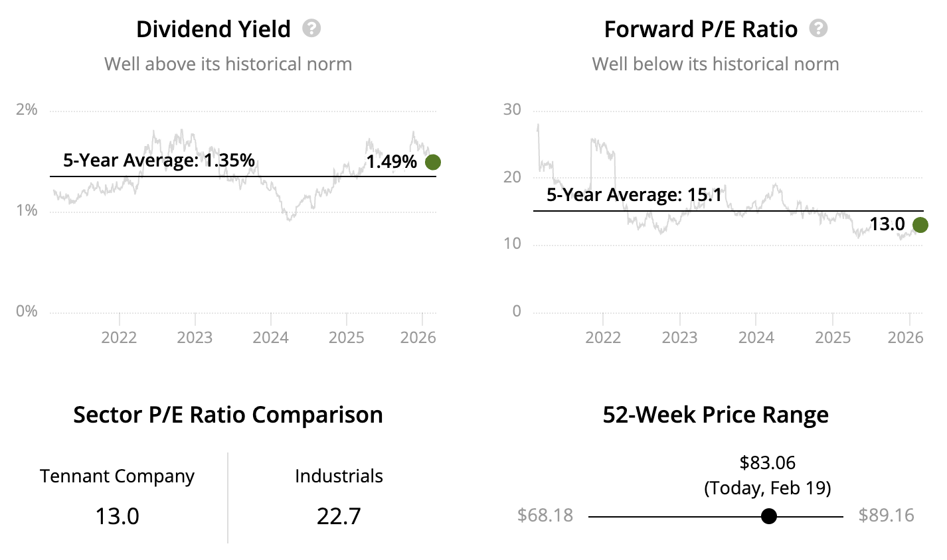This screenshot has height=560, width=947.
Task: Select the Industrials P/E value 22.7
Action: 339,516
